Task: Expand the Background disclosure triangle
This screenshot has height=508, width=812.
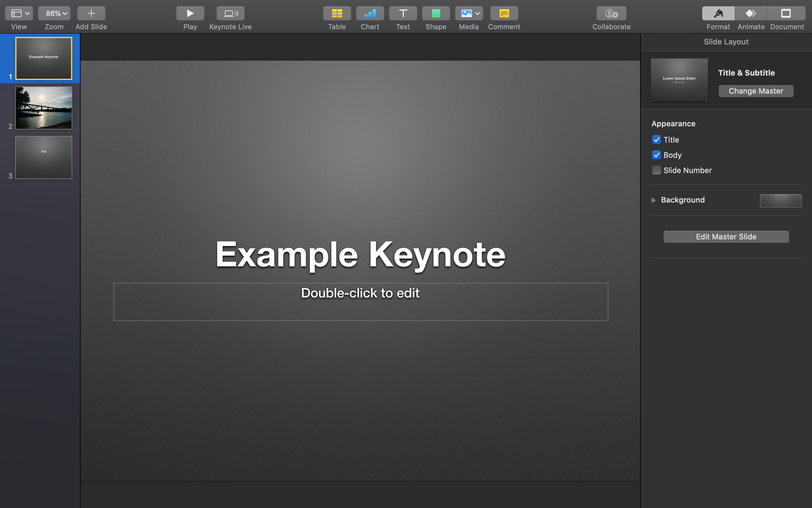Action: point(654,200)
